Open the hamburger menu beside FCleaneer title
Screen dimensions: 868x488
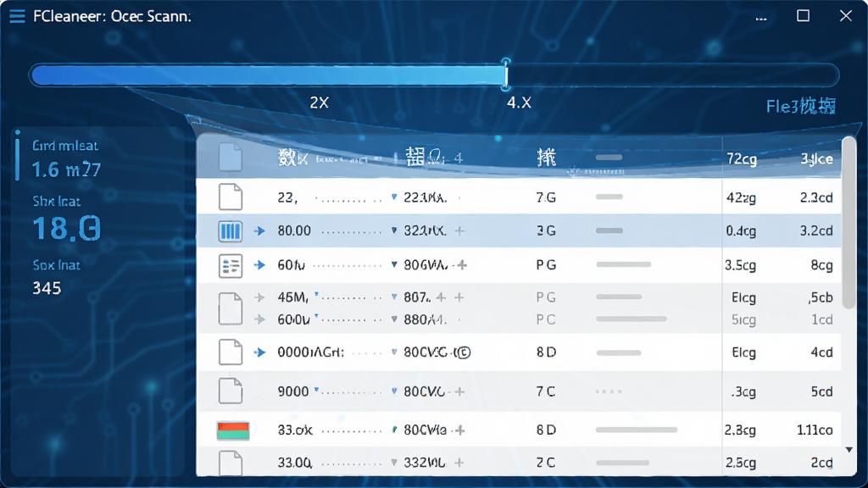click(x=17, y=16)
